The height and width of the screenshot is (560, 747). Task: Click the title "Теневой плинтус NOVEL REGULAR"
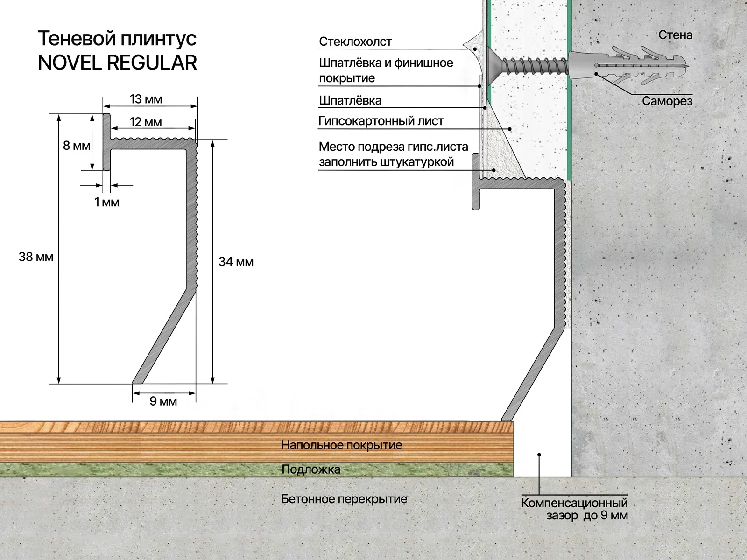117,50
